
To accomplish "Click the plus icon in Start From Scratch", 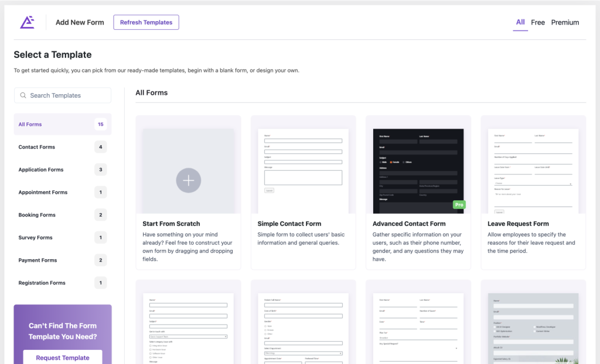I will coord(188,180).
